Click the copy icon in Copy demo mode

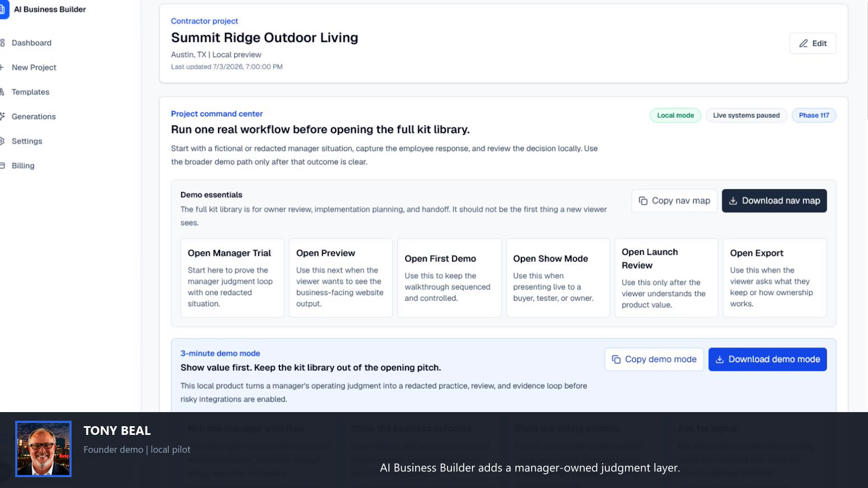[x=616, y=359]
